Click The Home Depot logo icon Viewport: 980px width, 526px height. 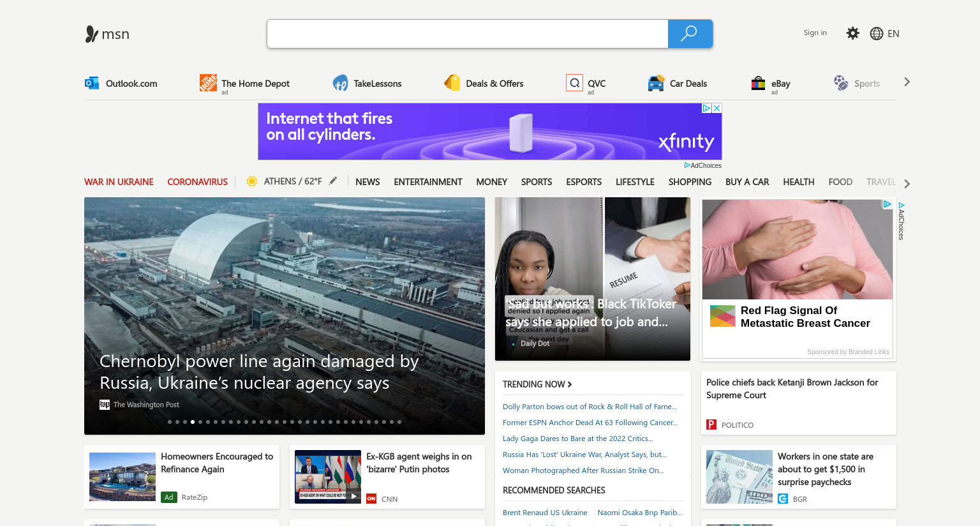(x=208, y=82)
